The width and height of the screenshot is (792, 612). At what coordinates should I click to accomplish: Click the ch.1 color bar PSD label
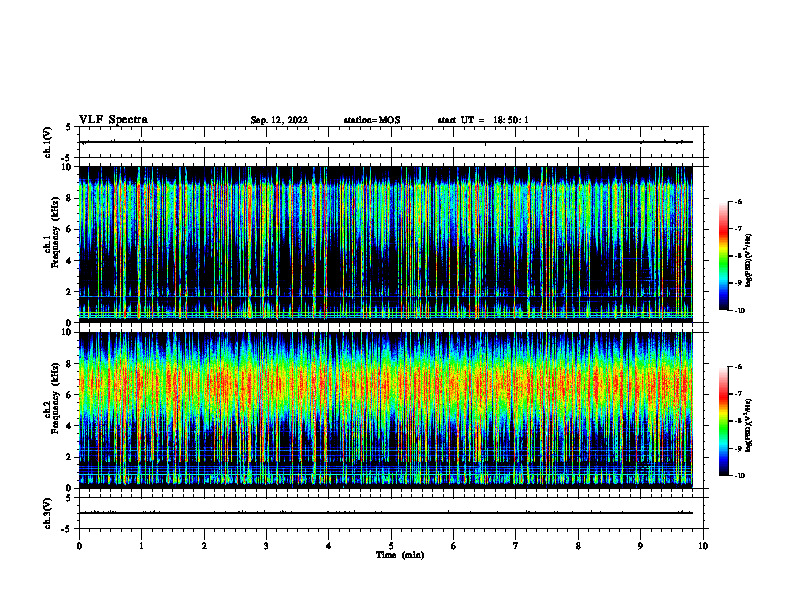(748, 260)
